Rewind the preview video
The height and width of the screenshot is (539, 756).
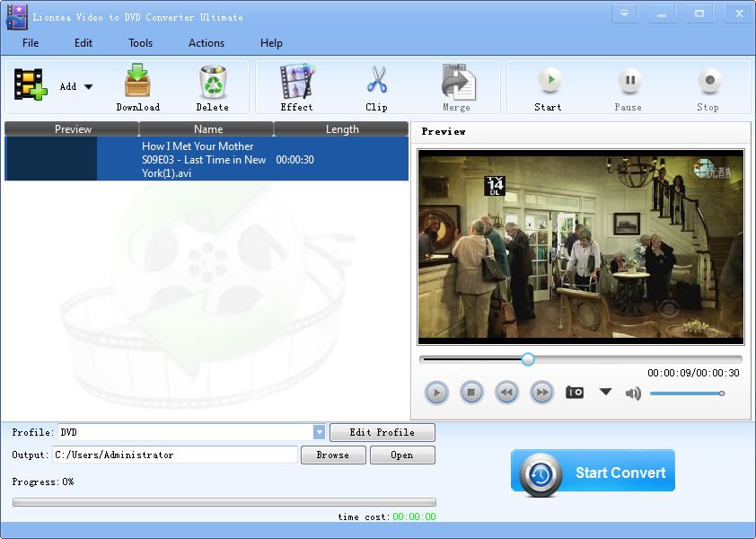point(506,393)
